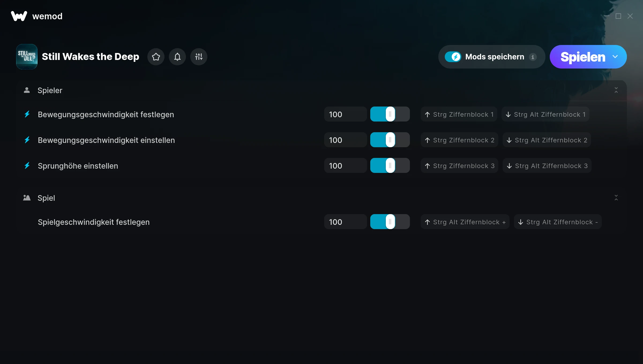Edit decrease hotkey Strg Alt Ziffernblock 2
The image size is (643, 364).
(x=547, y=140)
